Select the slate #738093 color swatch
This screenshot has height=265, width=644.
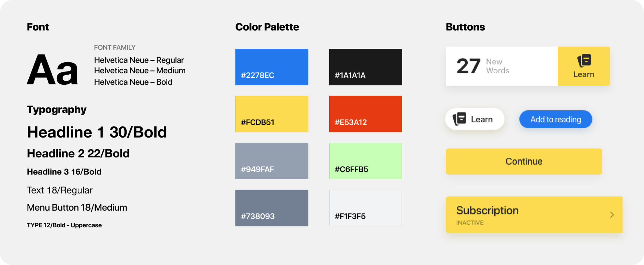[271, 208]
